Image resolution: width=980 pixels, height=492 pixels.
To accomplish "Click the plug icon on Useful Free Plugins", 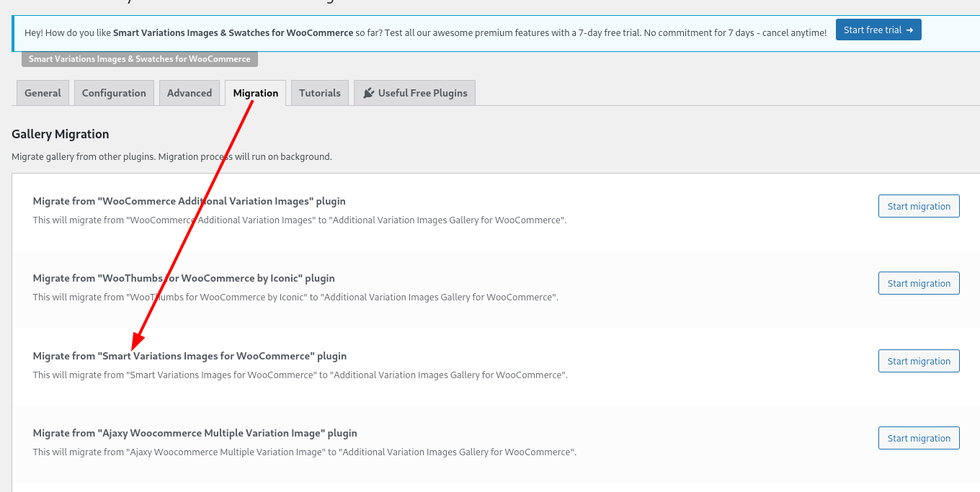I will [369, 93].
